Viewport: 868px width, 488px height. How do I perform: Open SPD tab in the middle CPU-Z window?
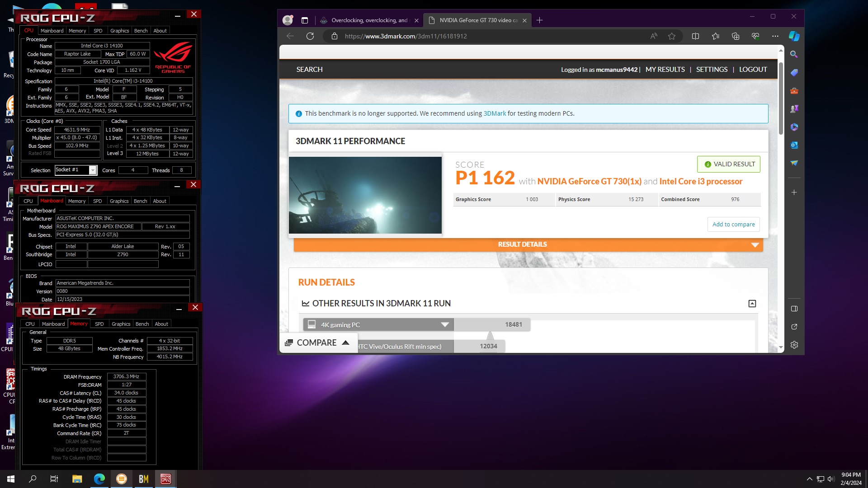(98, 201)
